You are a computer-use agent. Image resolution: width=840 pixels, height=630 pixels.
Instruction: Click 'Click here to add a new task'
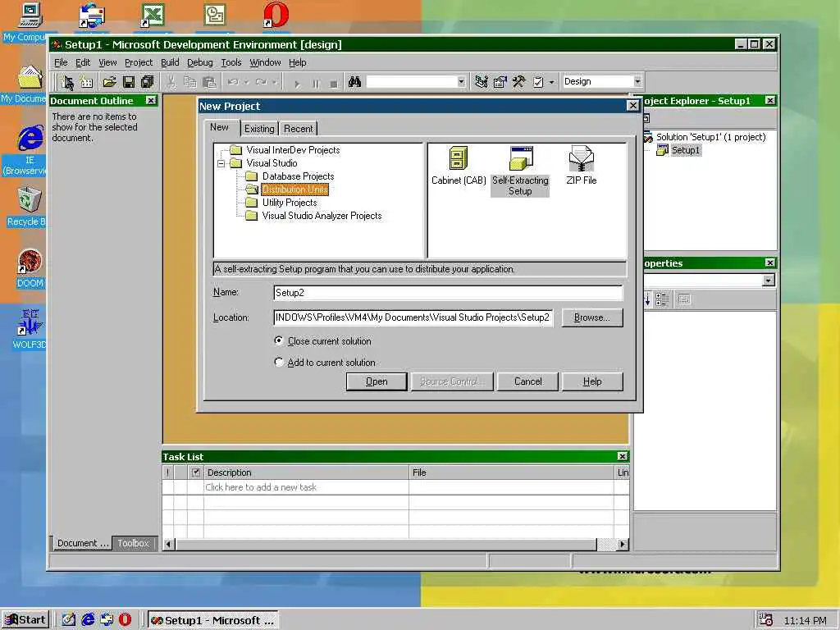[261, 487]
